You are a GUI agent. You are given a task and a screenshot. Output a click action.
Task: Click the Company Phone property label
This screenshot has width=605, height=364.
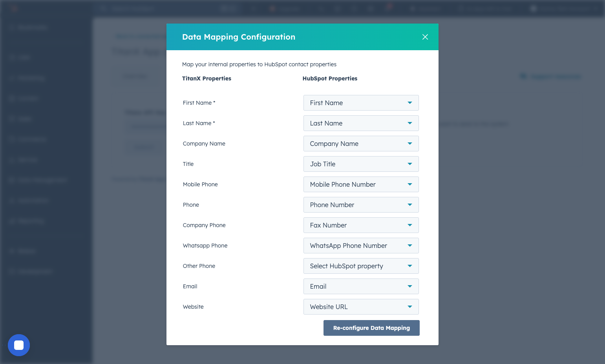[204, 225]
